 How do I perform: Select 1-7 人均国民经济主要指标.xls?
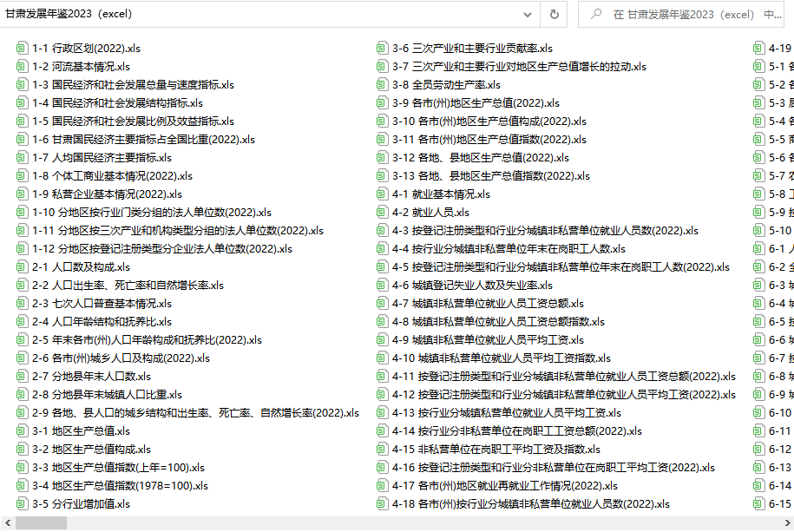click(102, 158)
